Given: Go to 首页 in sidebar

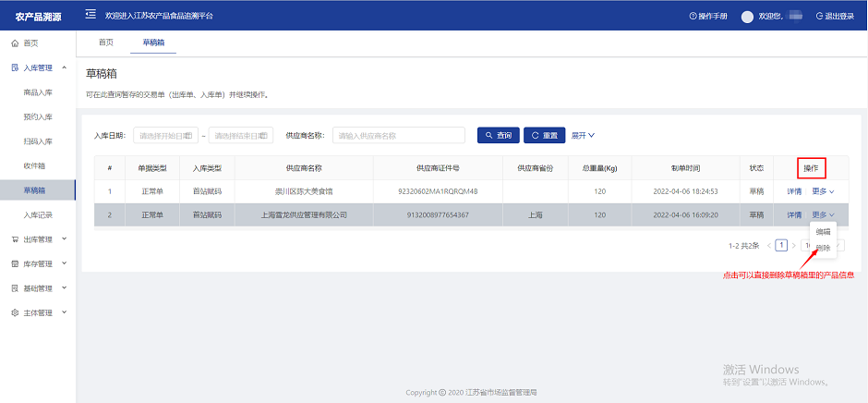Looking at the screenshot, I should pyautogui.click(x=30, y=43).
